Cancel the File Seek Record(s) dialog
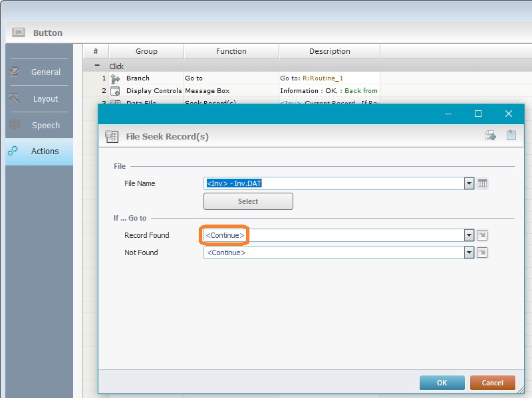Screen dimensions: 532x398 492,383
